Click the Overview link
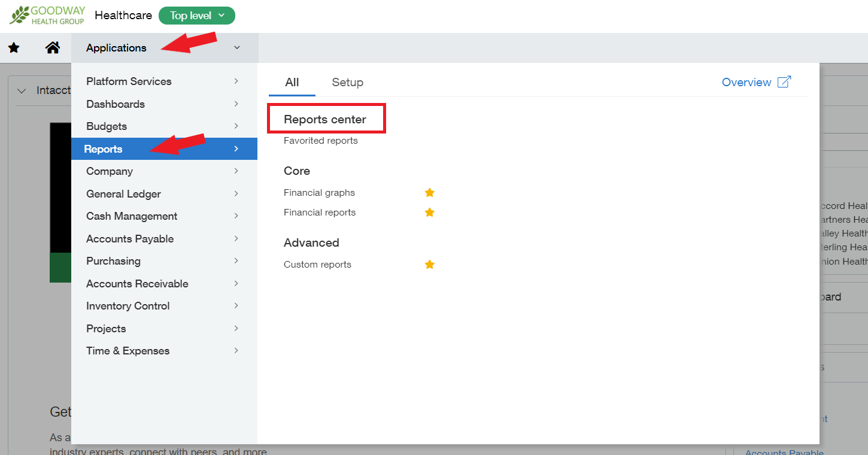This screenshot has width=868, height=455. coord(746,83)
